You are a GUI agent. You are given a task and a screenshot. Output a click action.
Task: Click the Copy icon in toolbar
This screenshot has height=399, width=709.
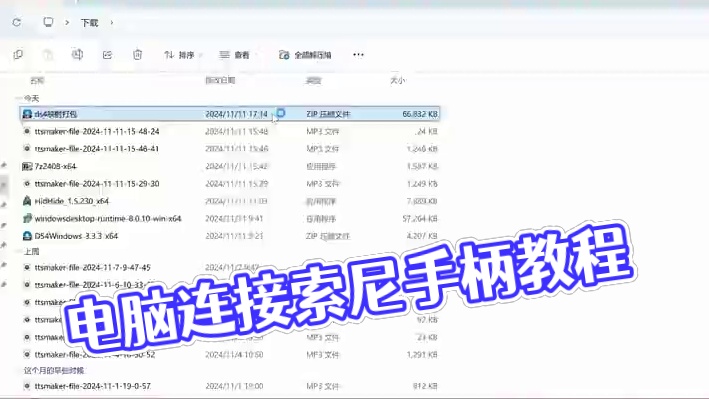pos(18,55)
